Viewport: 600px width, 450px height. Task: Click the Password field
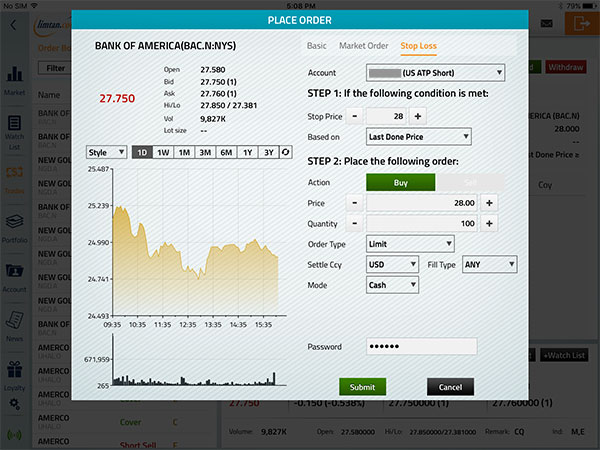click(x=422, y=346)
